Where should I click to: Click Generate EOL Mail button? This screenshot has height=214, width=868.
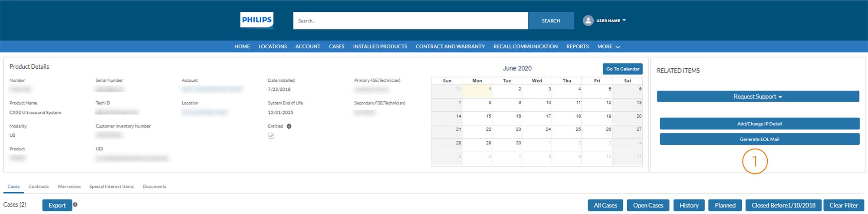coord(759,139)
